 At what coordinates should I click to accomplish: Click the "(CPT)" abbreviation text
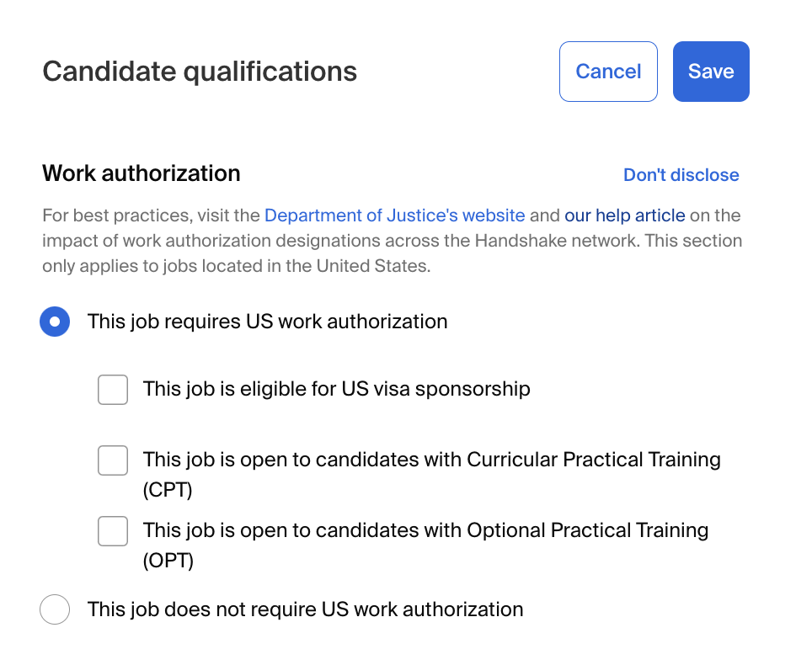coord(168,490)
